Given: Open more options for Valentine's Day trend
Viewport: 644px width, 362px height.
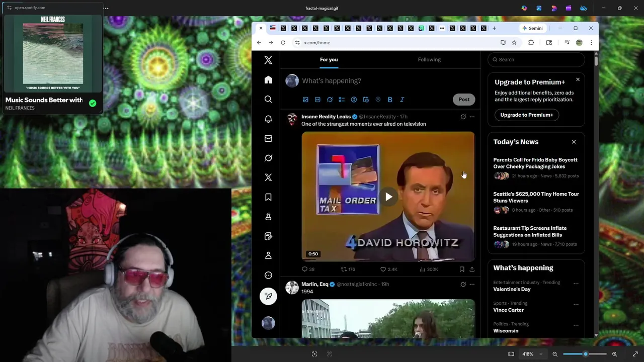Looking at the screenshot, I should [576, 284].
